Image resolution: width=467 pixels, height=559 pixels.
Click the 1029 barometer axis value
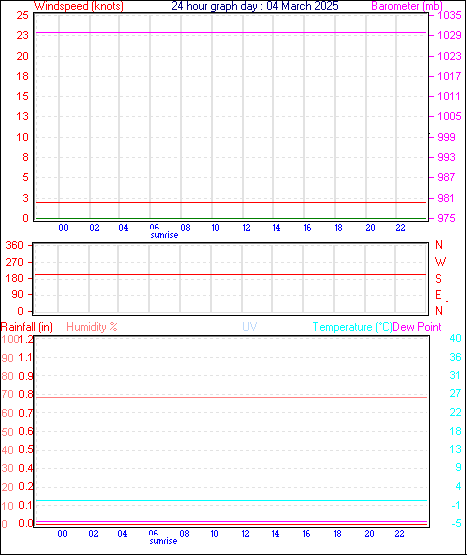click(x=449, y=35)
